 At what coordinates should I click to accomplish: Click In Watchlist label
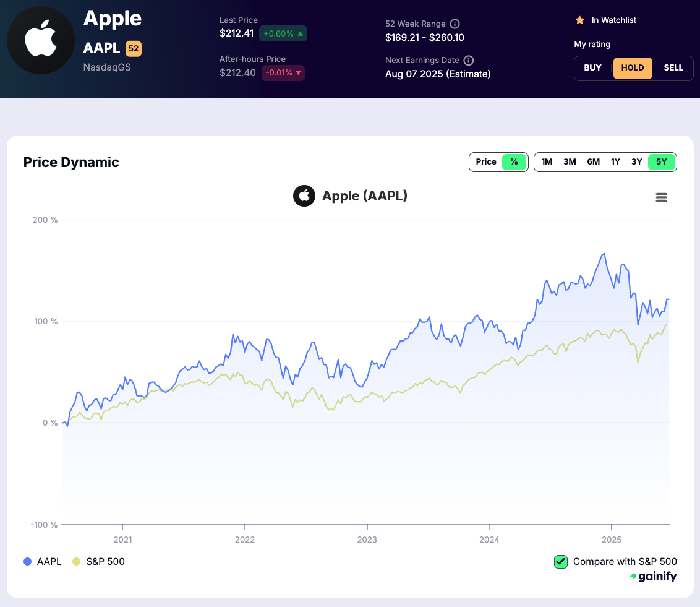[x=614, y=20]
